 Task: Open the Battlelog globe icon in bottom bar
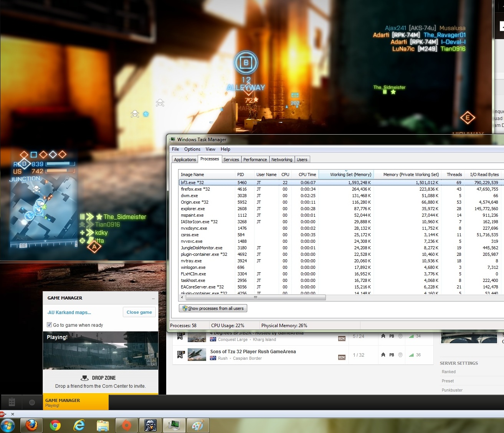tap(32, 402)
